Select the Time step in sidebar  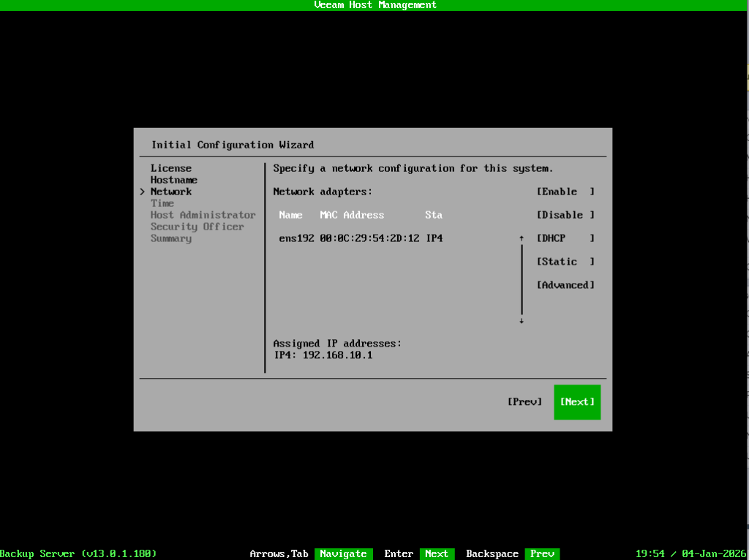click(162, 203)
